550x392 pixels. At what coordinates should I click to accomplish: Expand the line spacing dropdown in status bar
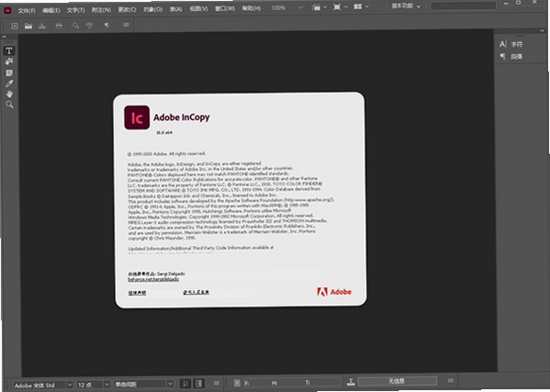[170, 384]
